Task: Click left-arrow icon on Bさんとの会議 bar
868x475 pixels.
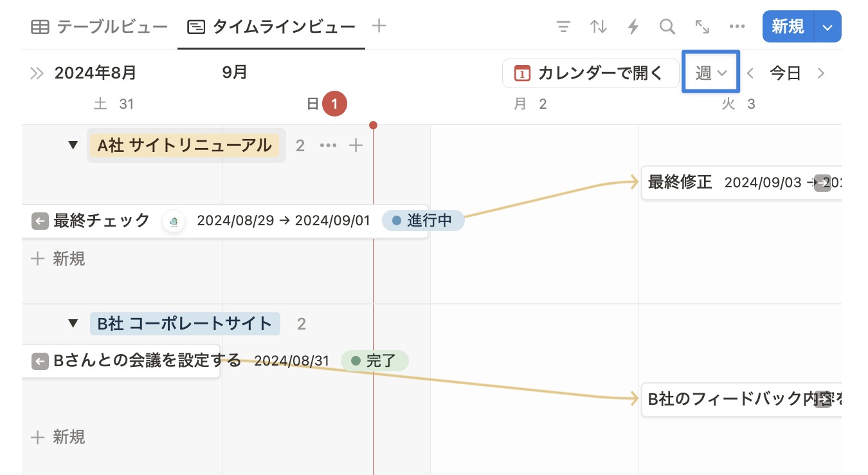Action: (x=40, y=361)
